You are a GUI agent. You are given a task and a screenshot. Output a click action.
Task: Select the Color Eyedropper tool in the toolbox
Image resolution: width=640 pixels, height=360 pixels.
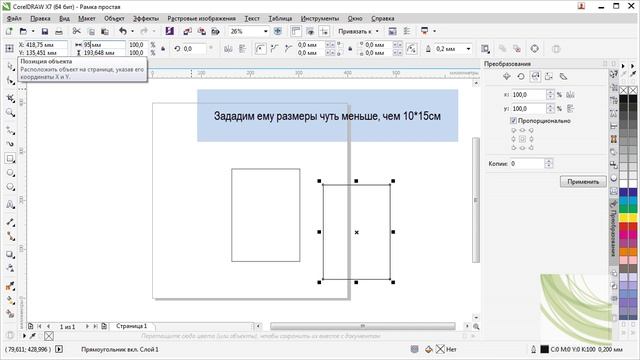[x=10, y=287]
